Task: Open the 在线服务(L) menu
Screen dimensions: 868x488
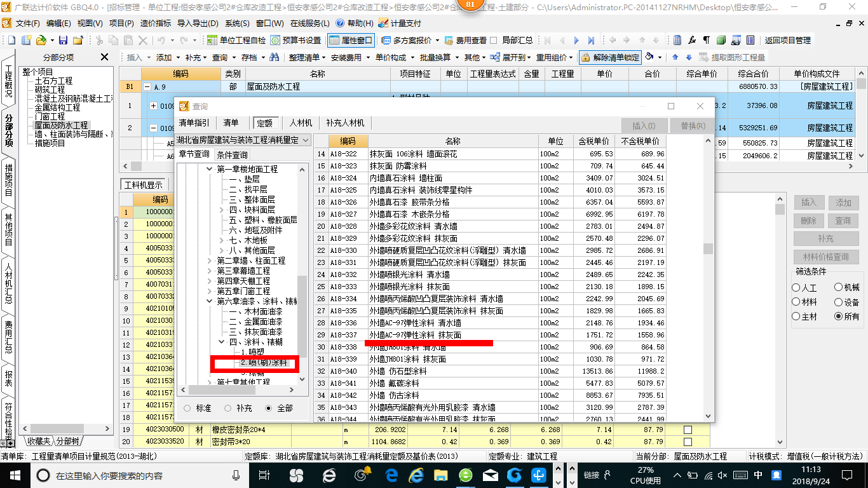Action: (309, 23)
